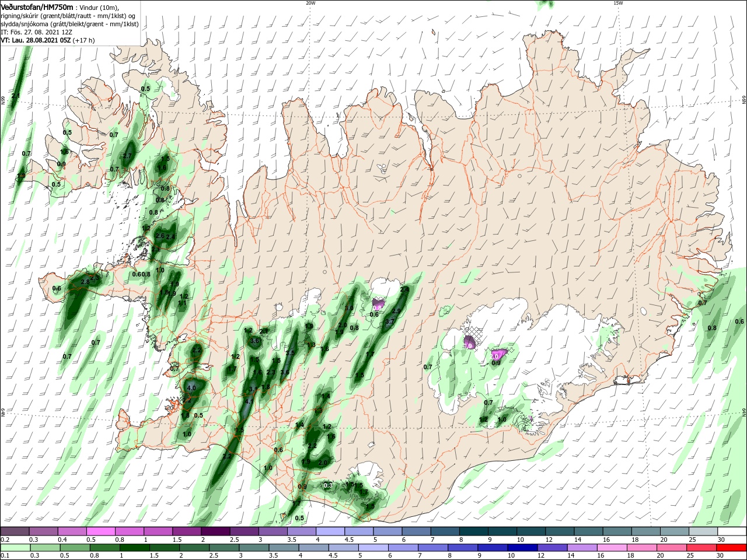This screenshot has height=560, width=747.
Task: Pick the bright pink snow legend swatch labeled 0.5
Action: pyautogui.click(x=100, y=531)
